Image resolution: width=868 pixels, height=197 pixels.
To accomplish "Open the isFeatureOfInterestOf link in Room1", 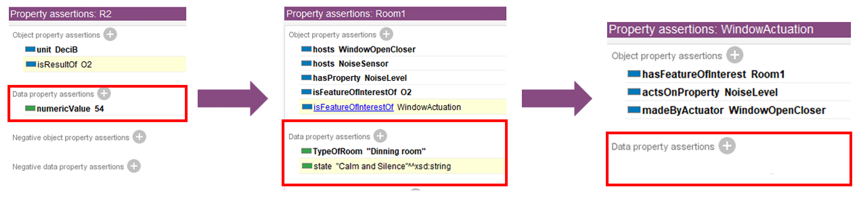I will click(x=353, y=107).
